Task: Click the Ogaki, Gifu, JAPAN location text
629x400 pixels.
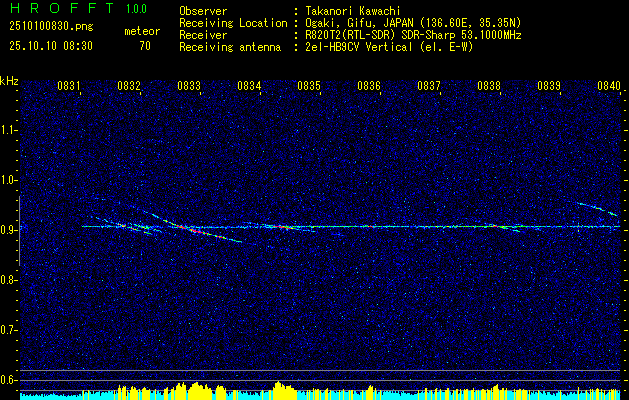Action: (412, 23)
